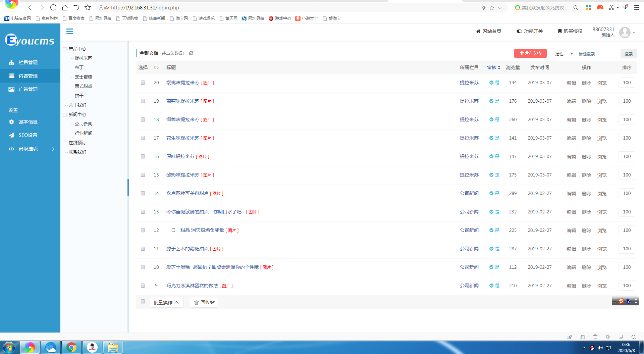644x354 pixels.
Task: Click Sogou input method S icon
Action: pyautogui.click(x=621, y=301)
